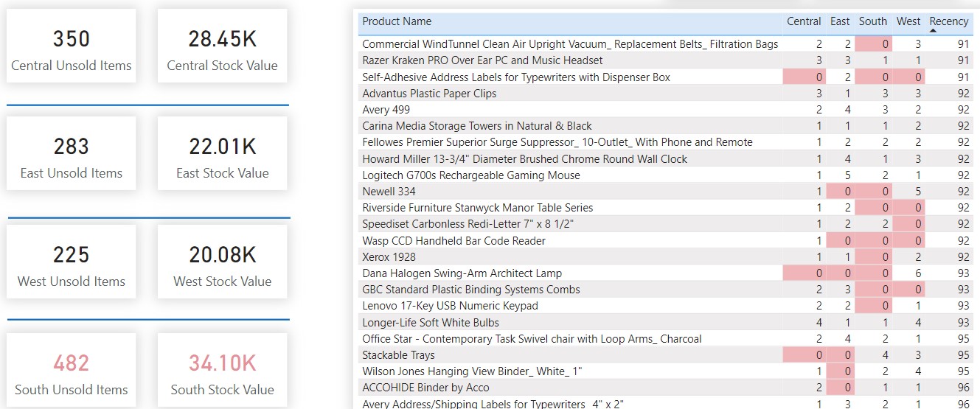
Task: Select the Newell 334 row
Action: pos(665,192)
